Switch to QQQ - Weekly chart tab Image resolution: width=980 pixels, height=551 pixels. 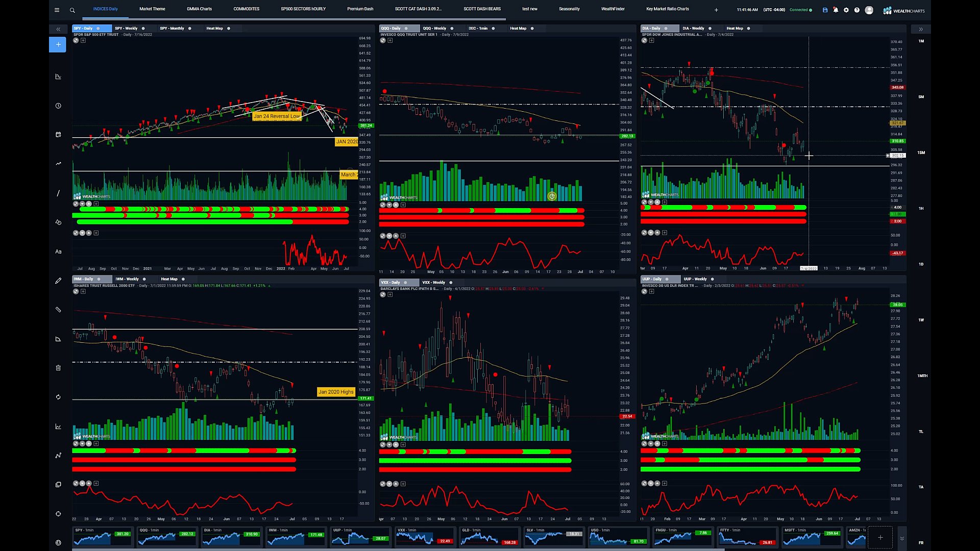[434, 29]
